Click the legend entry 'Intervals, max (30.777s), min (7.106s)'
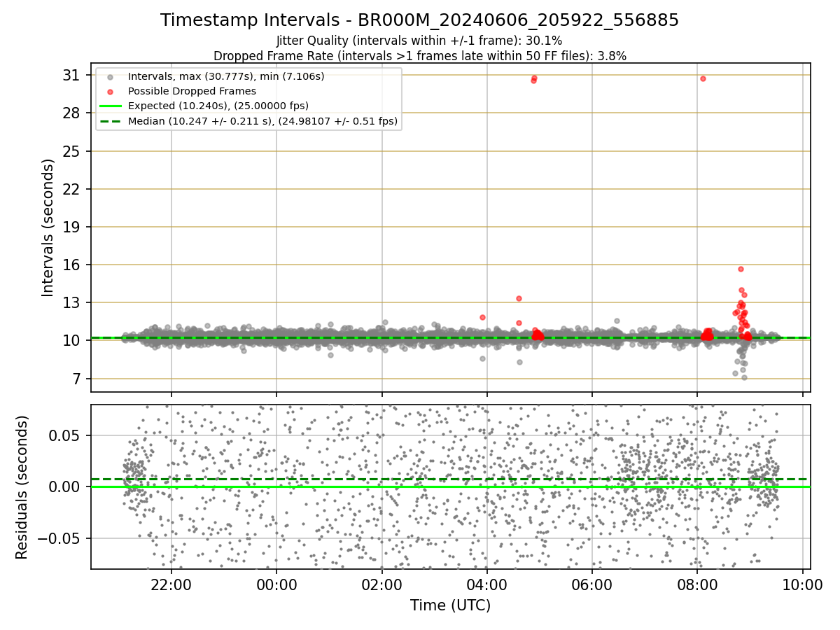 click(x=226, y=76)
